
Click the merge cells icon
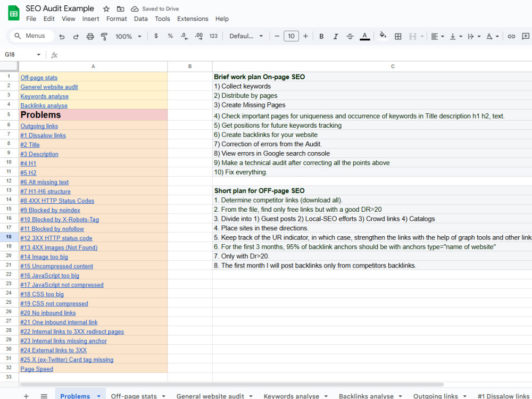pos(413,36)
